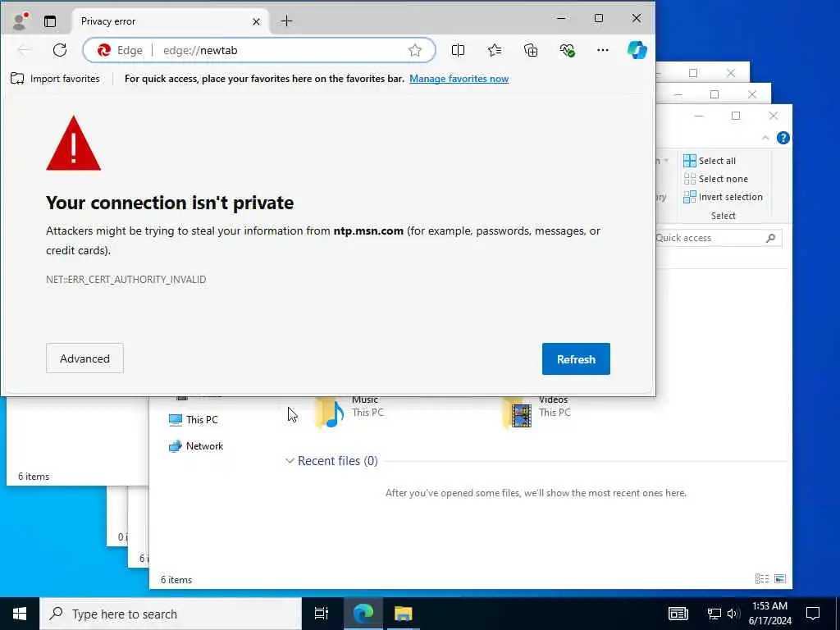Click the greyed-out Back arrow in Edge
Viewport: 840px width, 630px height.
tap(24, 50)
